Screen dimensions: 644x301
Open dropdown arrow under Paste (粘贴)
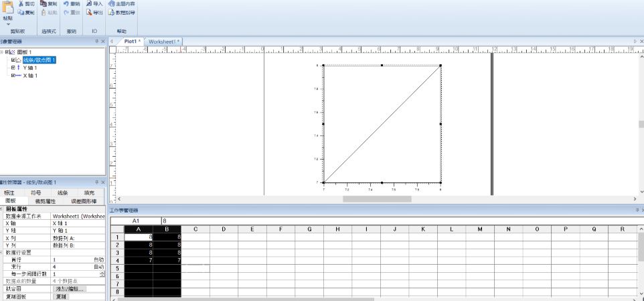[8, 24]
